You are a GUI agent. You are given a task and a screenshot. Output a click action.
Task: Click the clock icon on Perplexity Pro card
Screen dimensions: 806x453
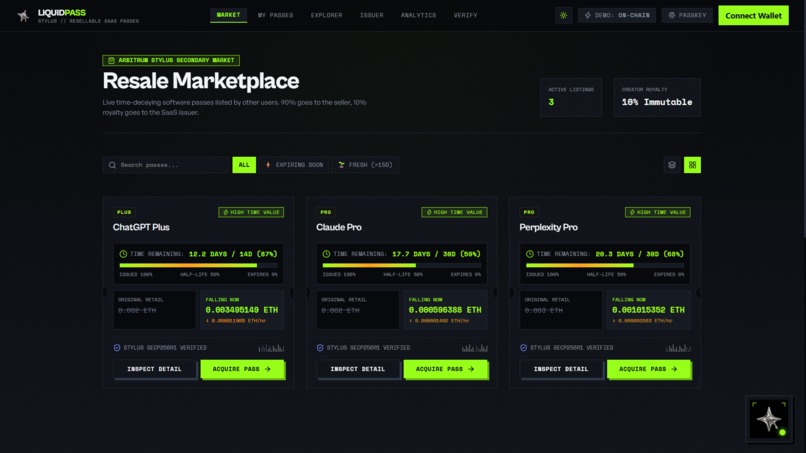click(x=529, y=254)
